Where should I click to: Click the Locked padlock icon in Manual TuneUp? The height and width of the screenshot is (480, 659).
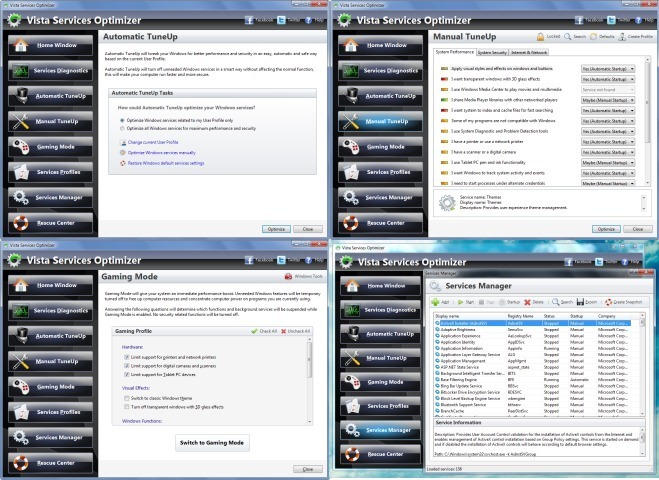click(540, 37)
